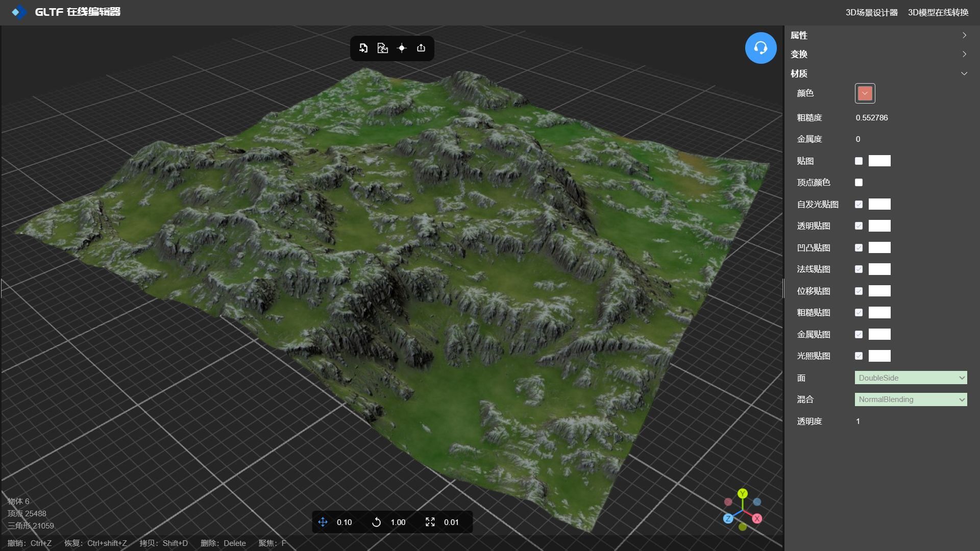Open the 颜色 color swatch picker
The height and width of the screenshot is (551, 980).
865,93
